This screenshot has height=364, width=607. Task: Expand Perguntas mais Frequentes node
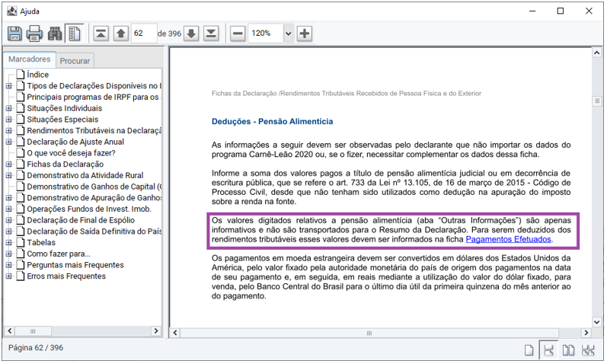click(9, 265)
